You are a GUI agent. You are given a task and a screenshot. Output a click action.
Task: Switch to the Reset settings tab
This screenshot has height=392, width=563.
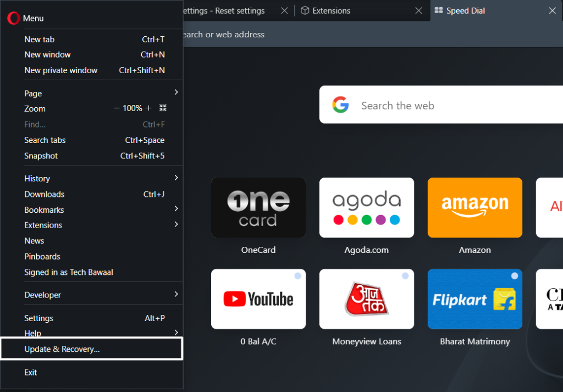[x=237, y=11]
